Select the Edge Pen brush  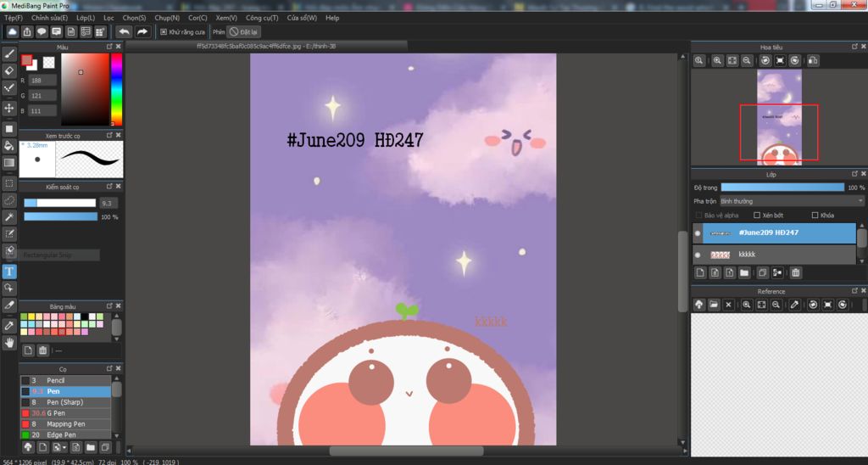point(66,435)
